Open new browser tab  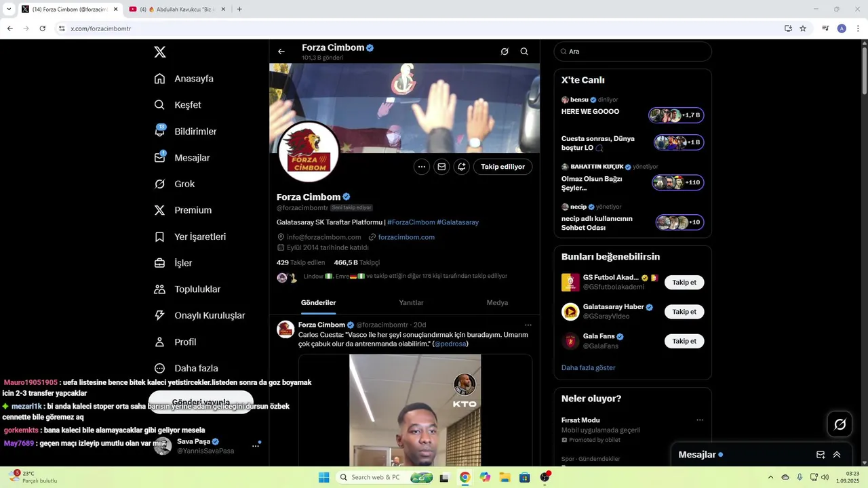(x=239, y=9)
